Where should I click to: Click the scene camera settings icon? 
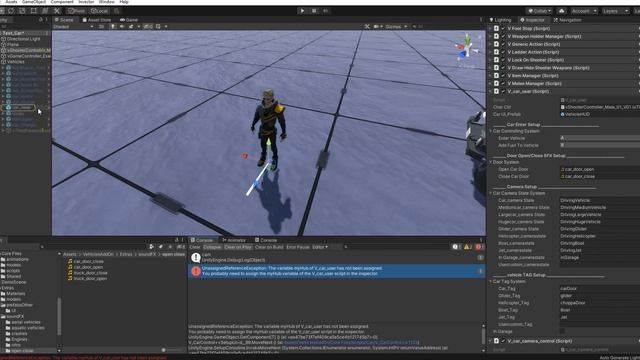(376, 27)
